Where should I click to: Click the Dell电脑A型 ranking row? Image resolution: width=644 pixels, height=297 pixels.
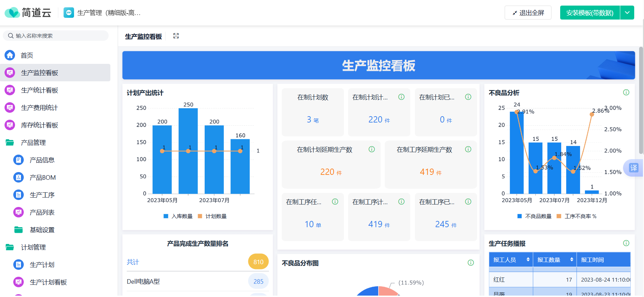tap(198, 281)
